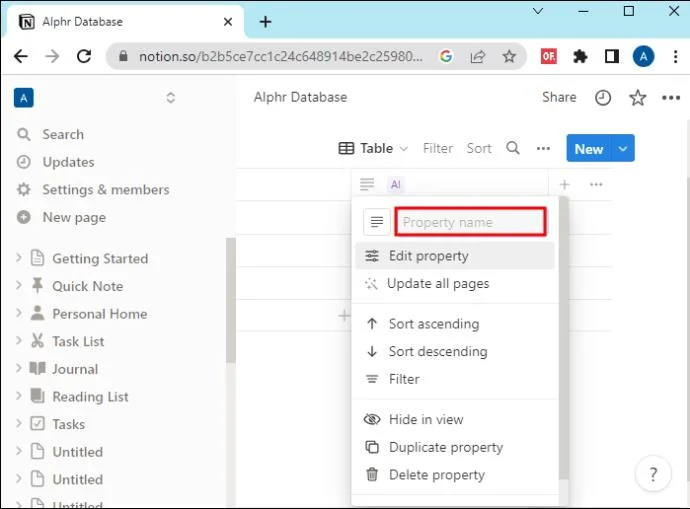Open the Chrome profile avatar A
Image resolution: width=690 pixels, height=509 pixels.
point(643,56)
